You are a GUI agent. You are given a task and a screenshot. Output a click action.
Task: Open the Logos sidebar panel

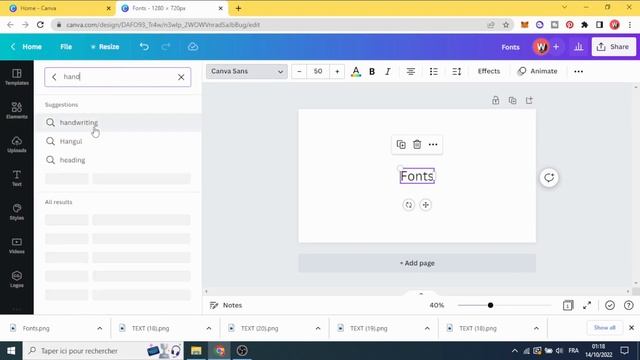coord(17,280)
